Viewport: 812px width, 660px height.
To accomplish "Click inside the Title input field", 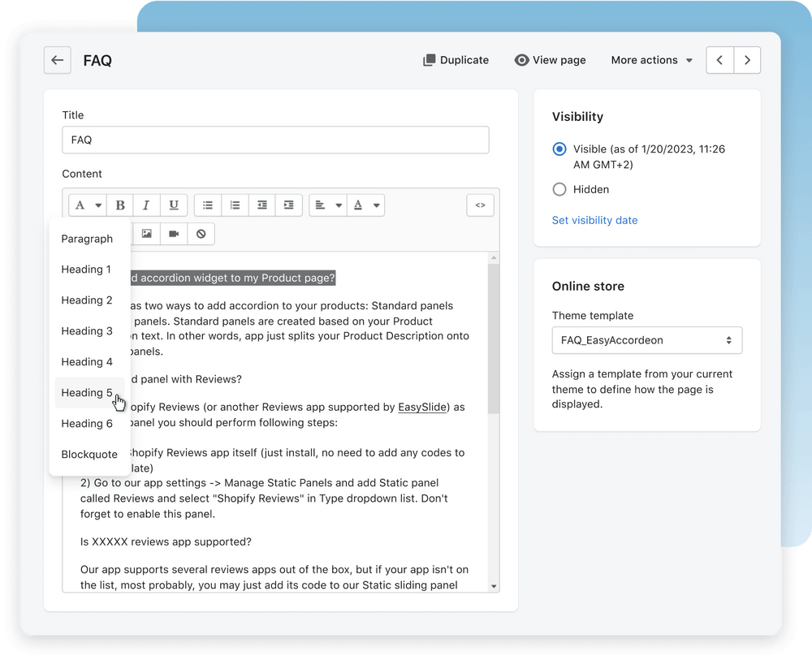I will pyautogui.click(x=275, y=140).
